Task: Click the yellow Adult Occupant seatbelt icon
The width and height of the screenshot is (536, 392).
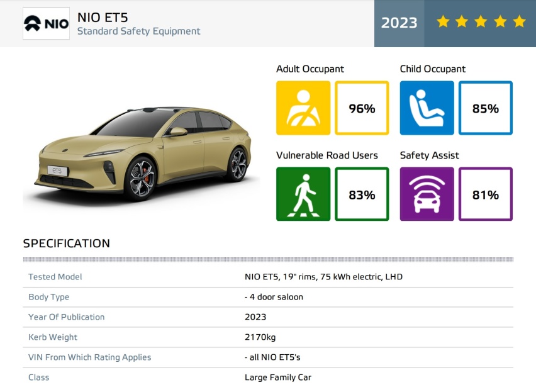Action: pos(303,108)
